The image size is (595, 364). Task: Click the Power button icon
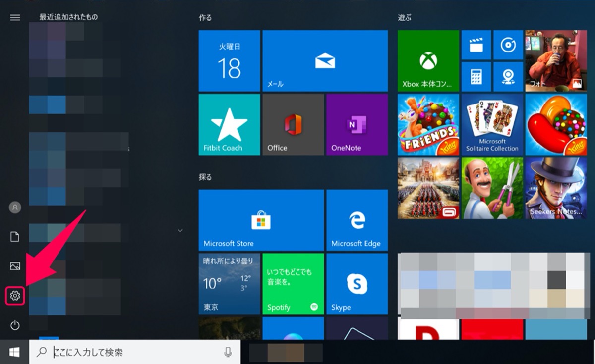click(15, 325)
